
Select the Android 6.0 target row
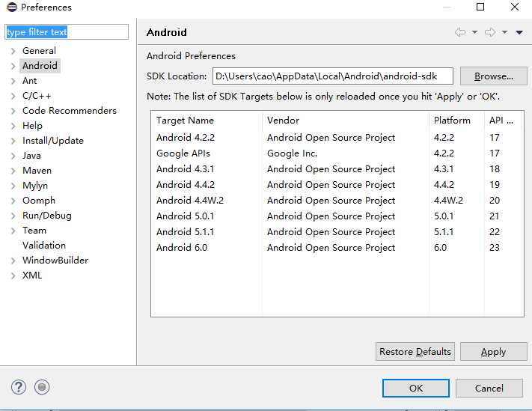click(x=337, y=247)
